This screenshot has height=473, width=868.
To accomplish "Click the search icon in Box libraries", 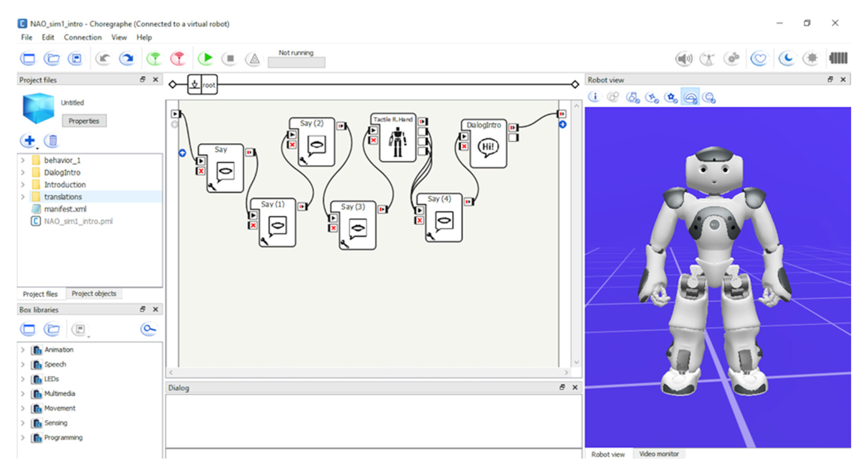I will pos(149,329).
